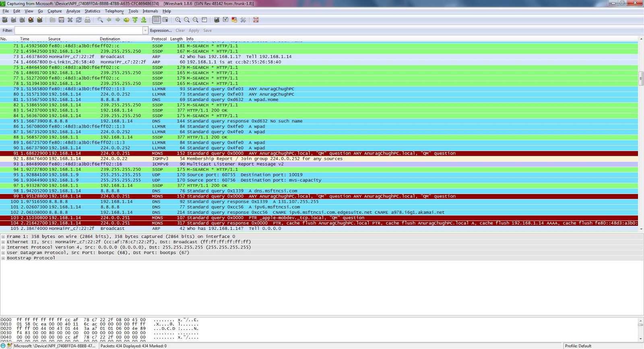
Task: Go forward in packet history arrow
Action: pos(118,20)
